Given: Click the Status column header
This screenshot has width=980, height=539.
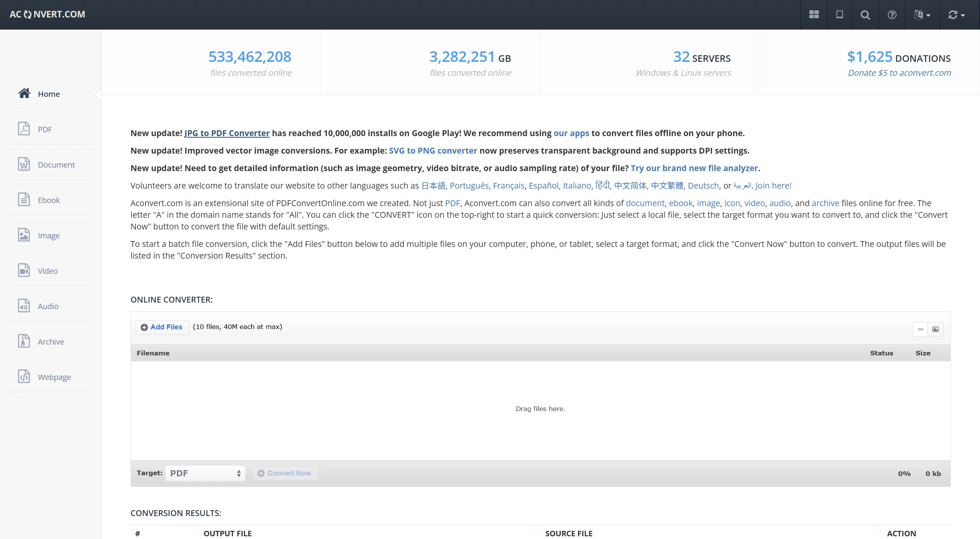Looking at the screenshot, I should point(881,353).
